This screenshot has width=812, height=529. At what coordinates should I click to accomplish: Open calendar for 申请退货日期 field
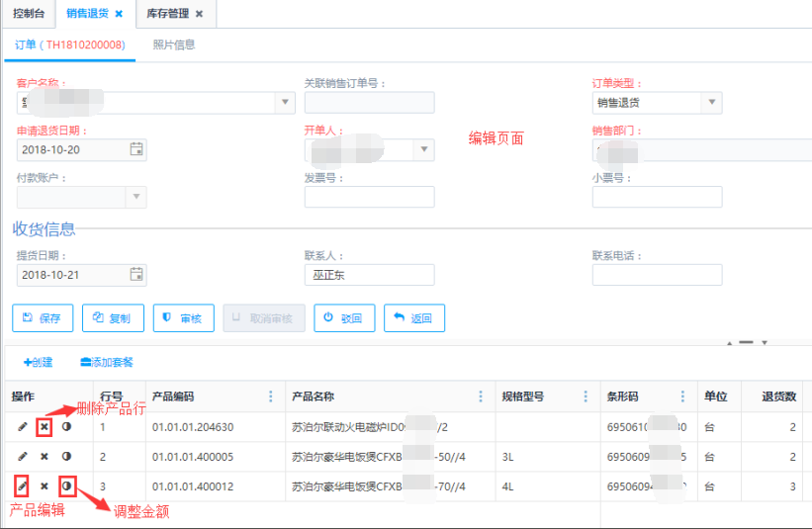136,149
